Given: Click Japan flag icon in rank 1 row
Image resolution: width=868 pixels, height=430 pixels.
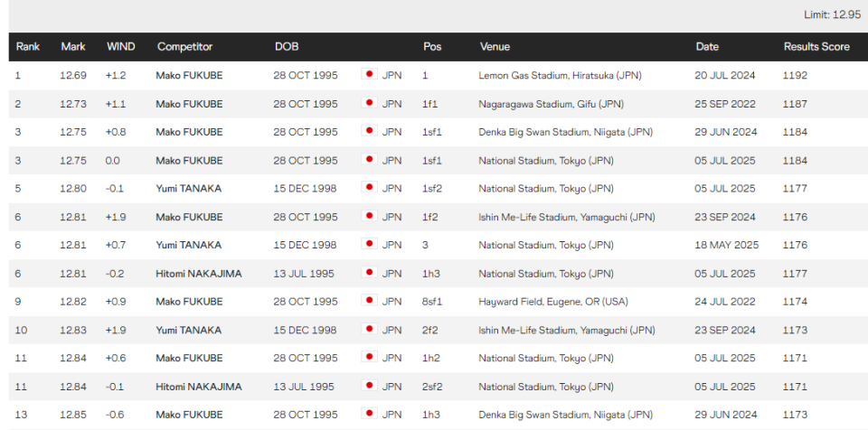Looking at the screenshot, I should (369, 75).
